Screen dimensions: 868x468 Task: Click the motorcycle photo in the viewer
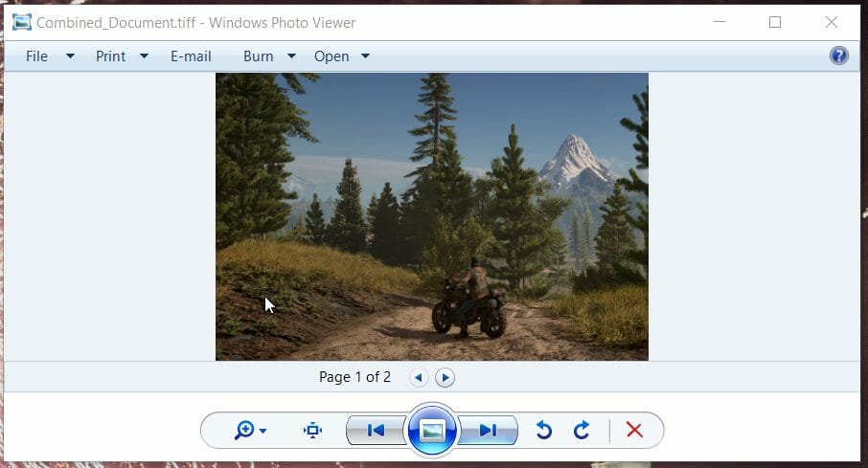pos(432,217)
